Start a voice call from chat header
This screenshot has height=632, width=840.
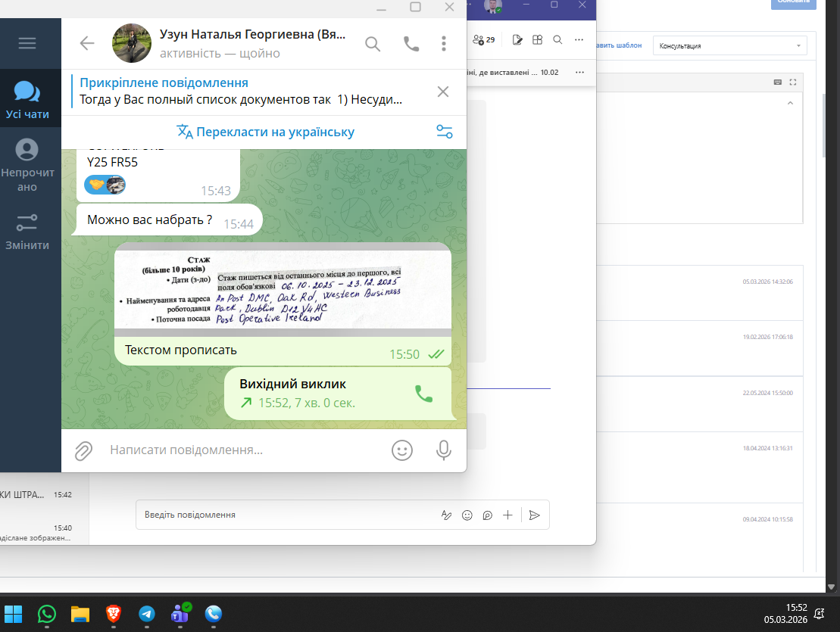[x=411, y=44]
